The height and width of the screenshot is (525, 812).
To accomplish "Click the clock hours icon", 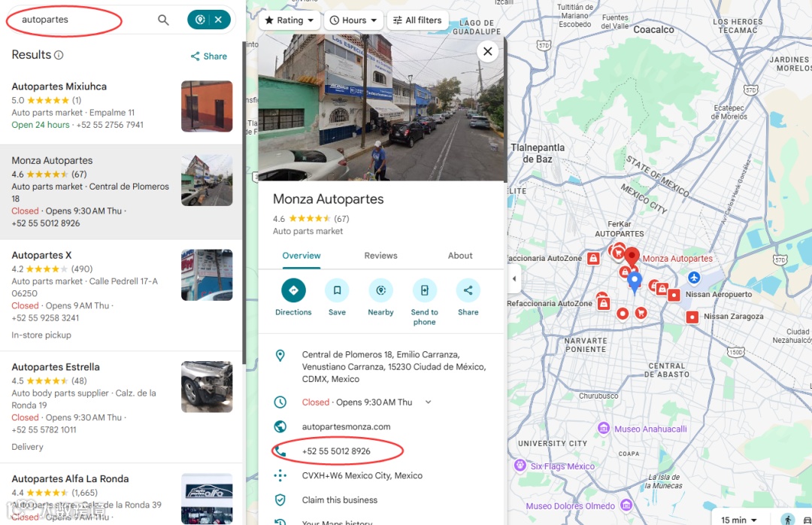I will pyautogui.click(x=280, y=402).
